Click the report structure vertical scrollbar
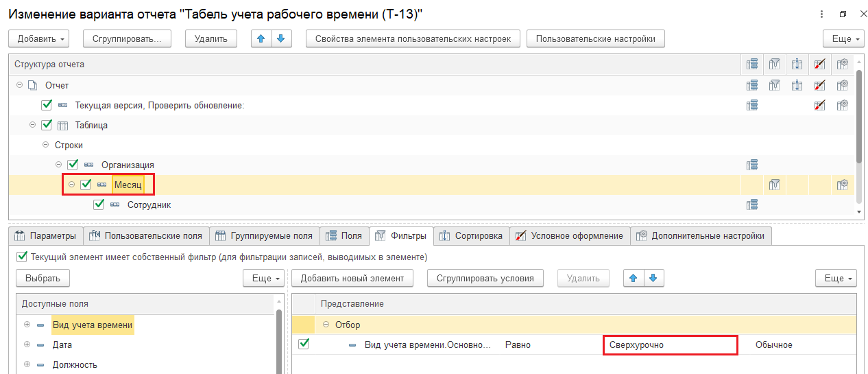 coord(858,117)
